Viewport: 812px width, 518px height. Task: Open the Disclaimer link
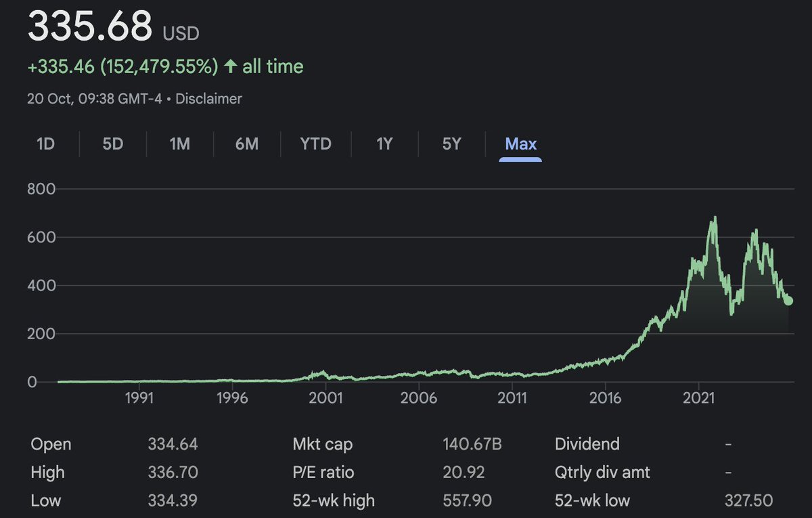208,99
